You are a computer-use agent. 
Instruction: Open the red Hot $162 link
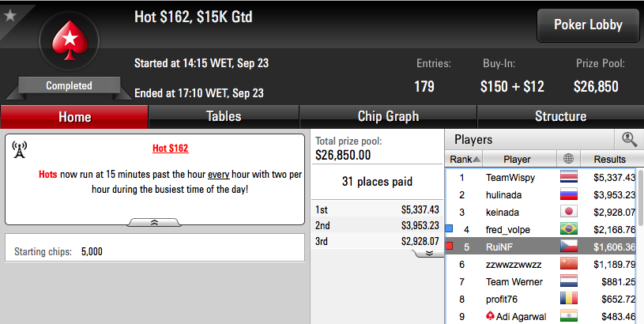(x=171, y=149)
